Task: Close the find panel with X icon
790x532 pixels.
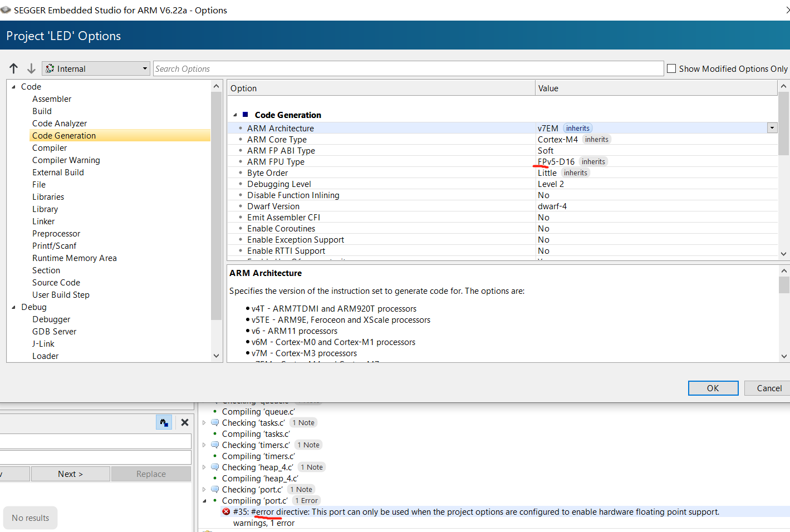Action: (x=185, y=422)
